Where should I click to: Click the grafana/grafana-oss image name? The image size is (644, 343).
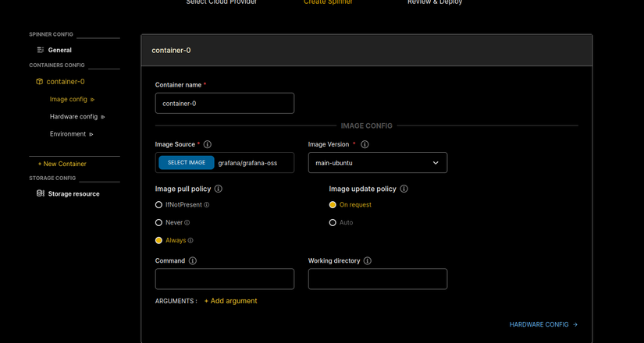click(x=247, y=163)
